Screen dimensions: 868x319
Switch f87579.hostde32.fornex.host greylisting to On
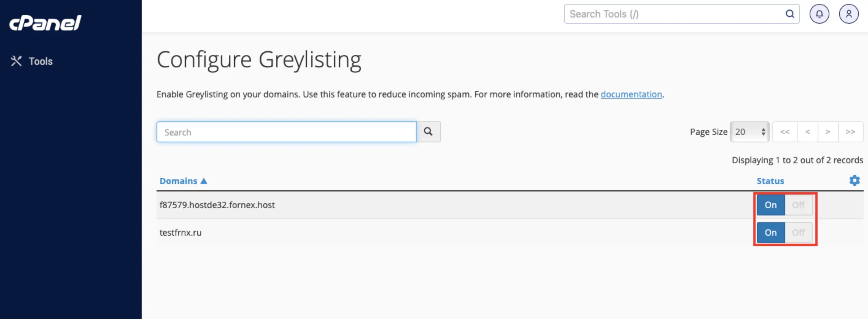771,205
